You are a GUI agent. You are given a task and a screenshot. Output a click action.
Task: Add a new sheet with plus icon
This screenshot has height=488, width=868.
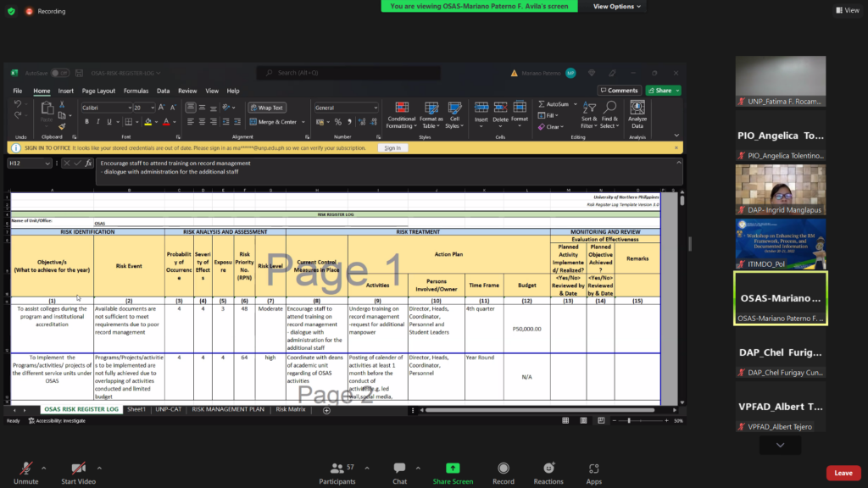coord(326,411)
